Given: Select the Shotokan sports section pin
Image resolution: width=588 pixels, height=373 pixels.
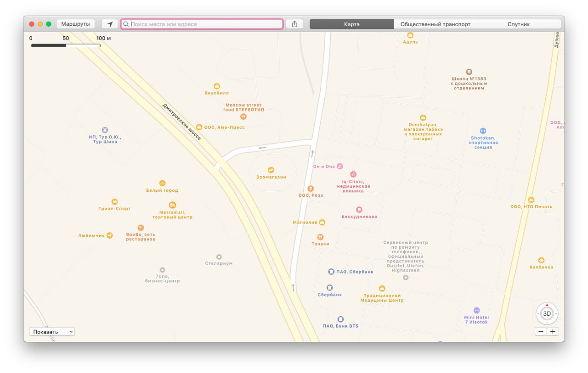Looking at the screenshot, I should pyautogui.click(x=483, y=131).
